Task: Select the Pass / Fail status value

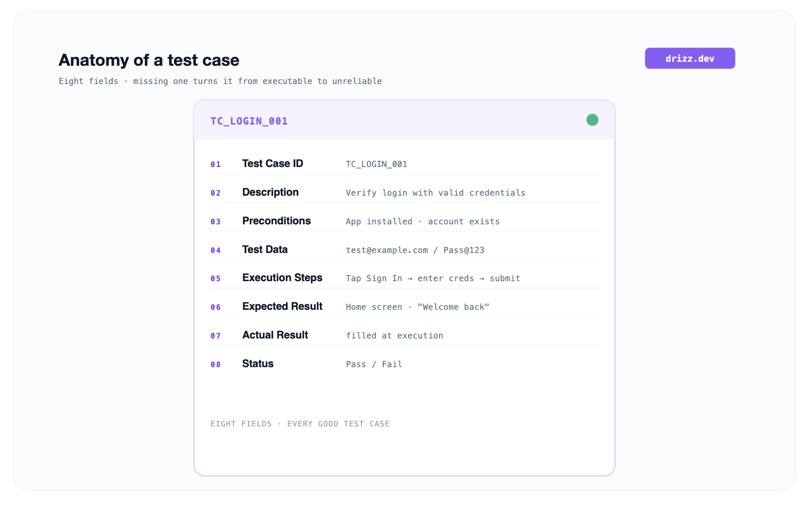Action: coord(374,364)
